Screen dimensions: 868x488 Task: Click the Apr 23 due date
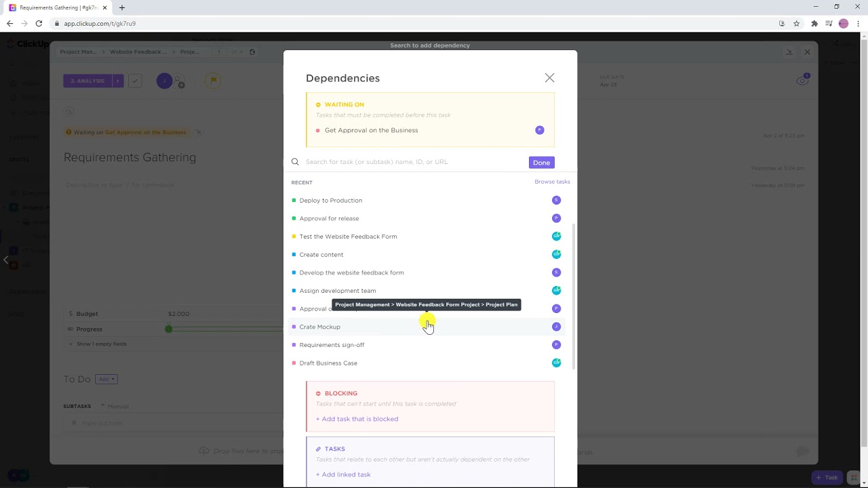(x=608, y=85)
